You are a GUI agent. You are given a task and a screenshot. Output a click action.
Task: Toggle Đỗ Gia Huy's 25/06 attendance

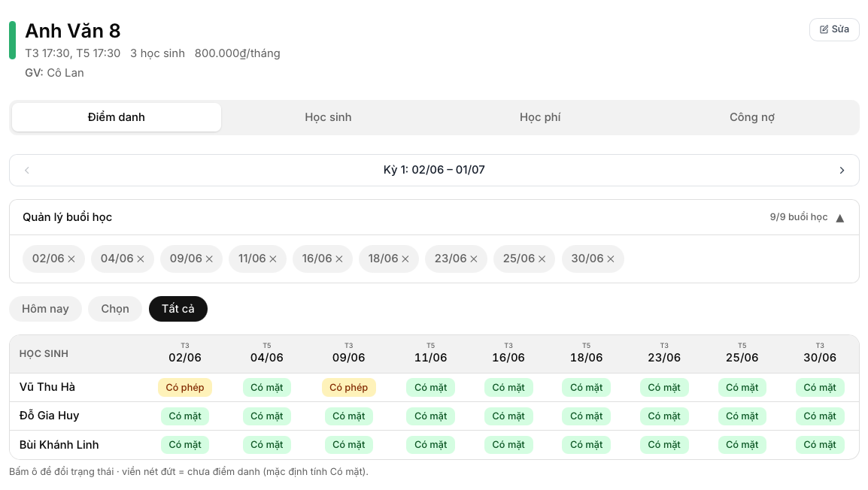(x=742, y=416)
